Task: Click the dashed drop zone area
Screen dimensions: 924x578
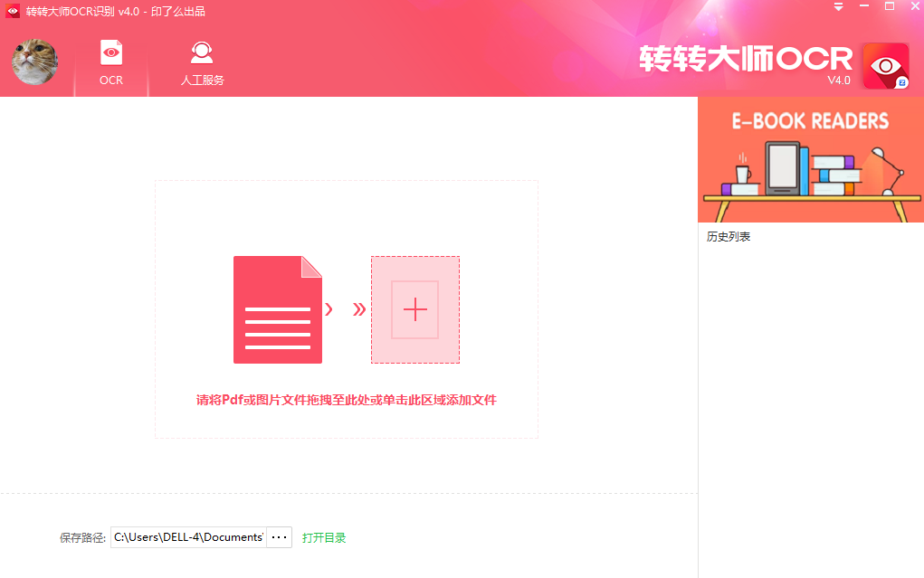Action: tap(347, 308)
